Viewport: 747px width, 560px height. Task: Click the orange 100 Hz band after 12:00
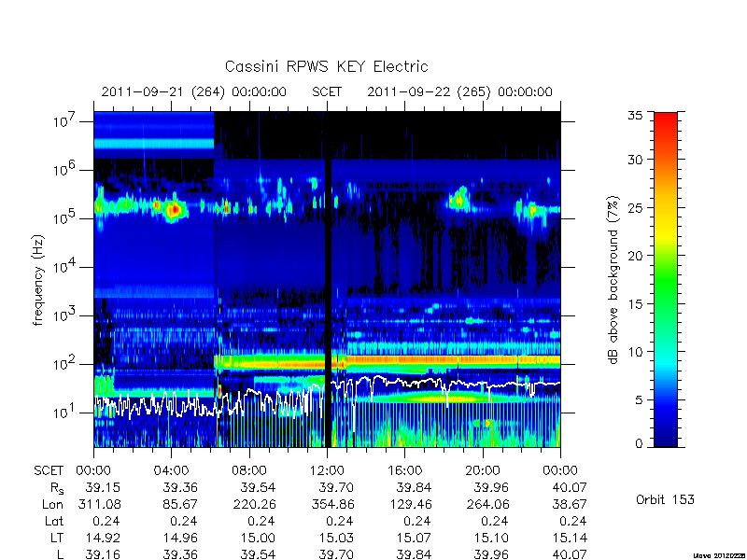click(453, 360)
